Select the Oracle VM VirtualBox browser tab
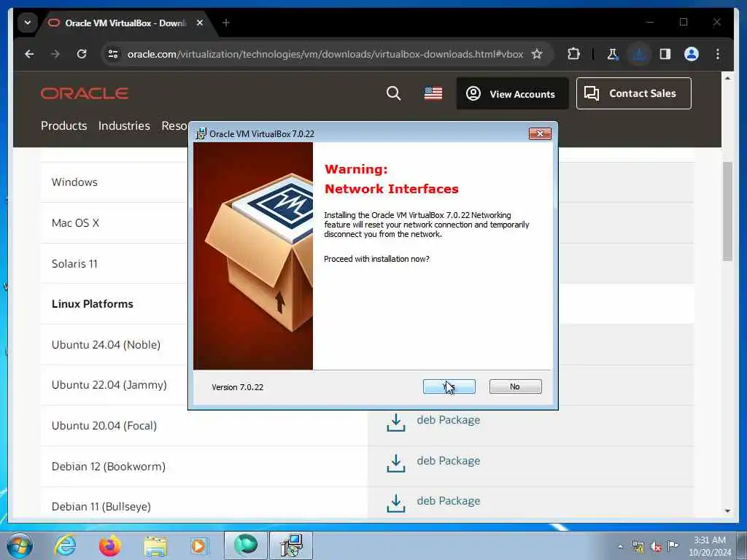This screenshot has width=747, height=560. tap(125, 23)
